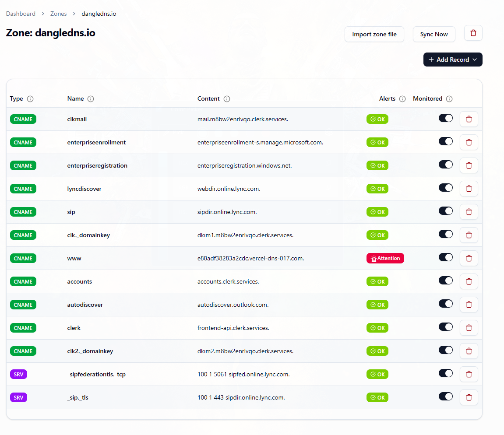This screenshot has width=504, height=435.
Task: Disable monitoring for _sipfederationtls._tcp
Action: (445, 373)
